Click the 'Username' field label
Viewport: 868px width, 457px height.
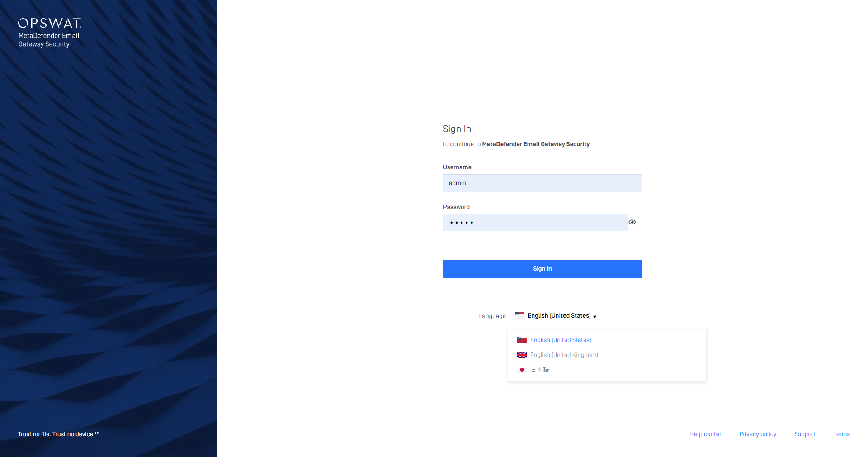457,167
